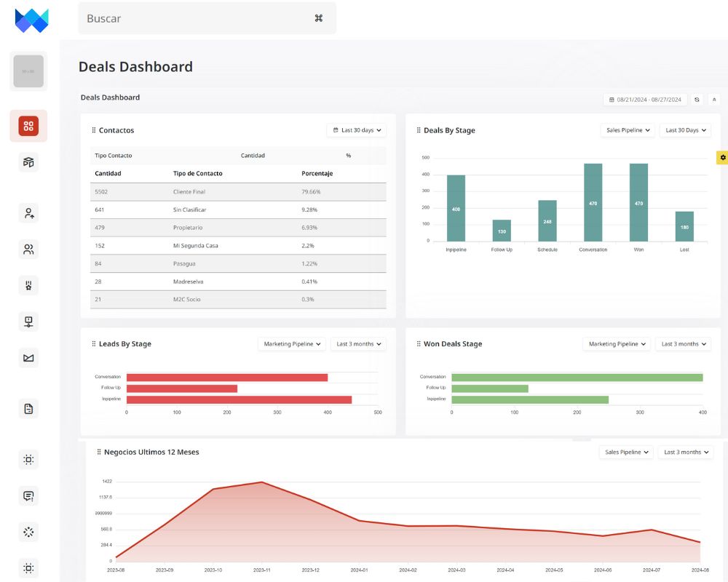Open Contactos Last 30 days dropdown
Viewport: 728px width, 582px height.
(357, 130)
